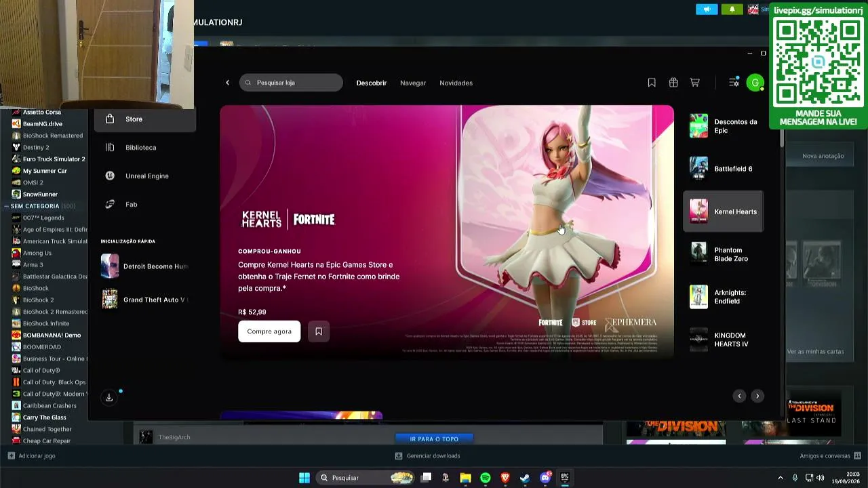Screen dimensions: 868x488
Task: Click Epic Games icon in taskbar
Action: pos(565,478)
